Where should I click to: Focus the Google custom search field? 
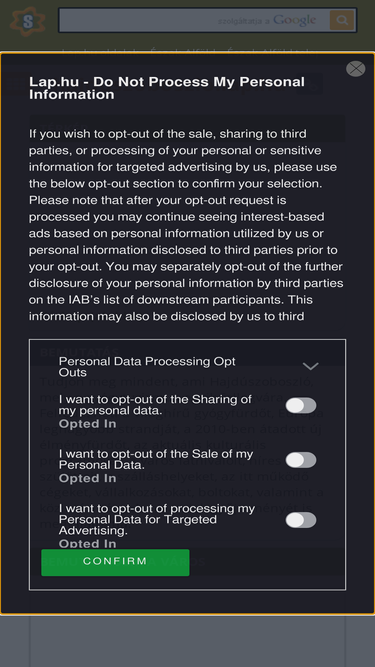coord(194,20)
